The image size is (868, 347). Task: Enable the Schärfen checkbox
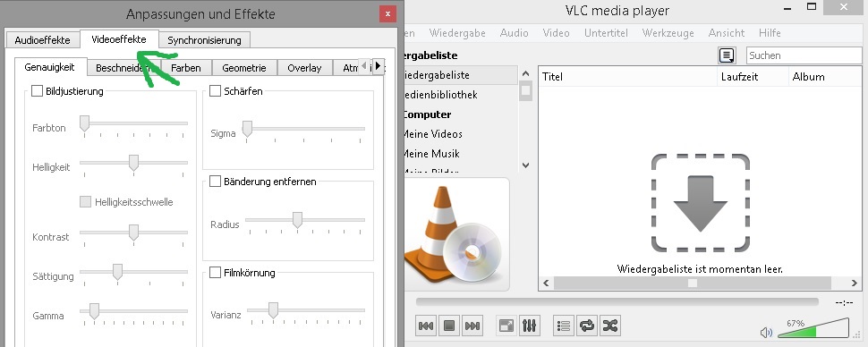point(216,91)
